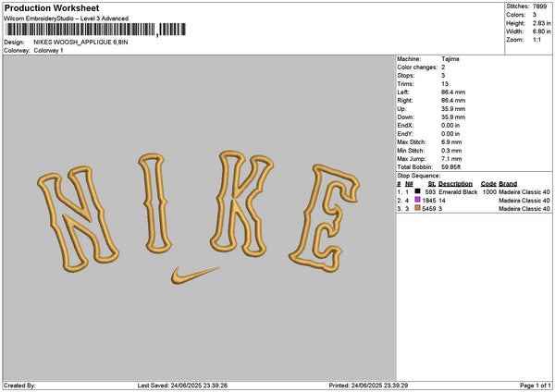
Task: Click thread code 1000
Action: (x=489, y=192)
